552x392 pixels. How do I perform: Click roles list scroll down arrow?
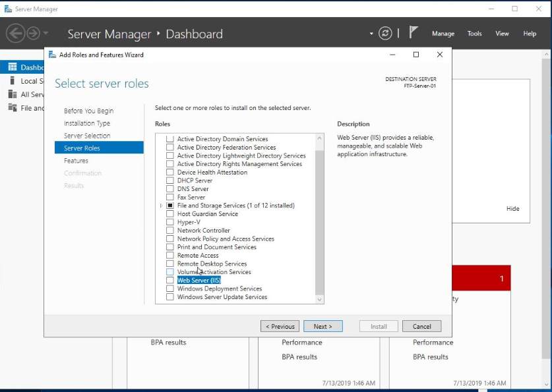pyautogui.click(x=319, y=300)
